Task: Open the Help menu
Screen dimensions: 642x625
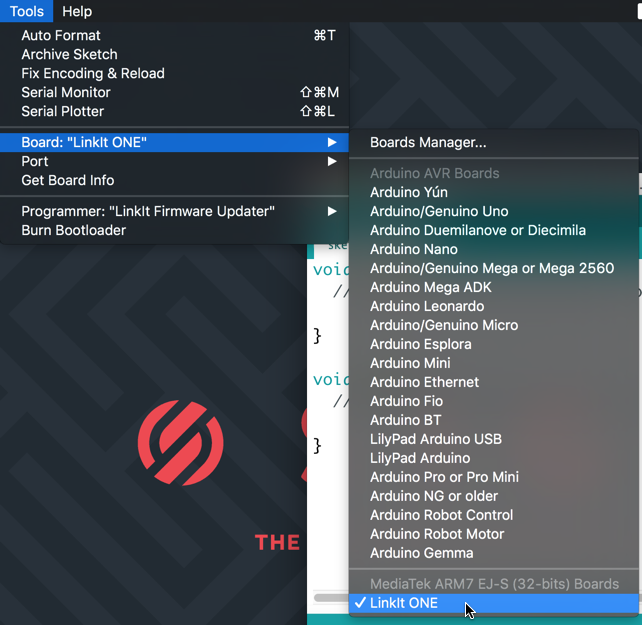Action: pyautogui.click(x=77, y=11)
